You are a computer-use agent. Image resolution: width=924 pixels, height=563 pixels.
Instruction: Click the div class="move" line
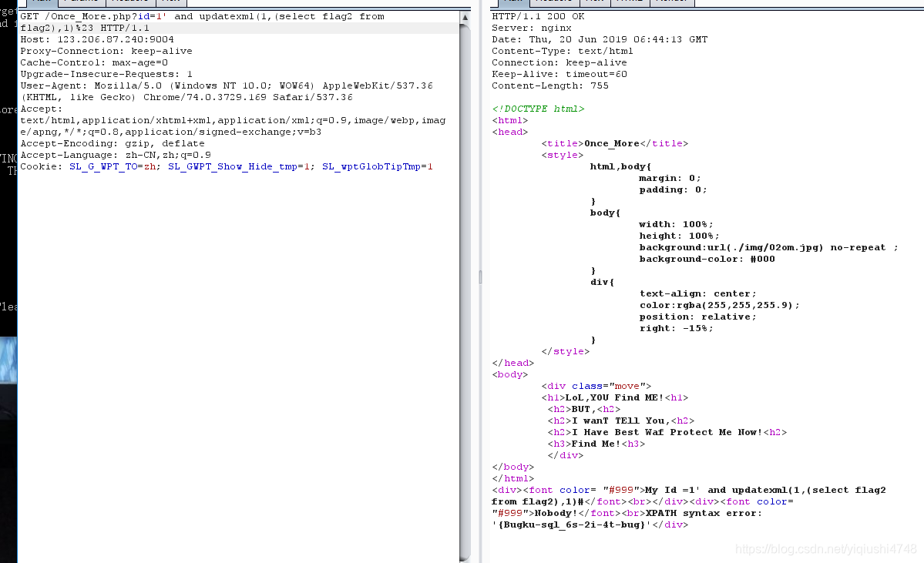coord(596,387)
